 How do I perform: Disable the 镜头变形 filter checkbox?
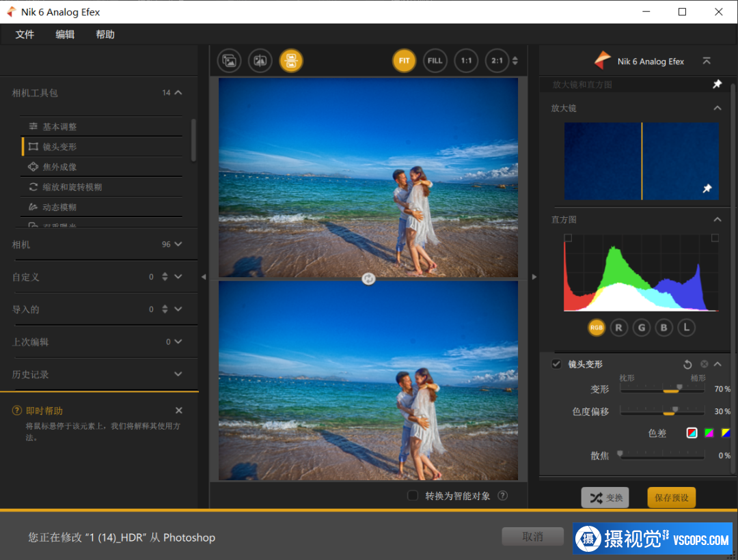(x=556, y=364)
